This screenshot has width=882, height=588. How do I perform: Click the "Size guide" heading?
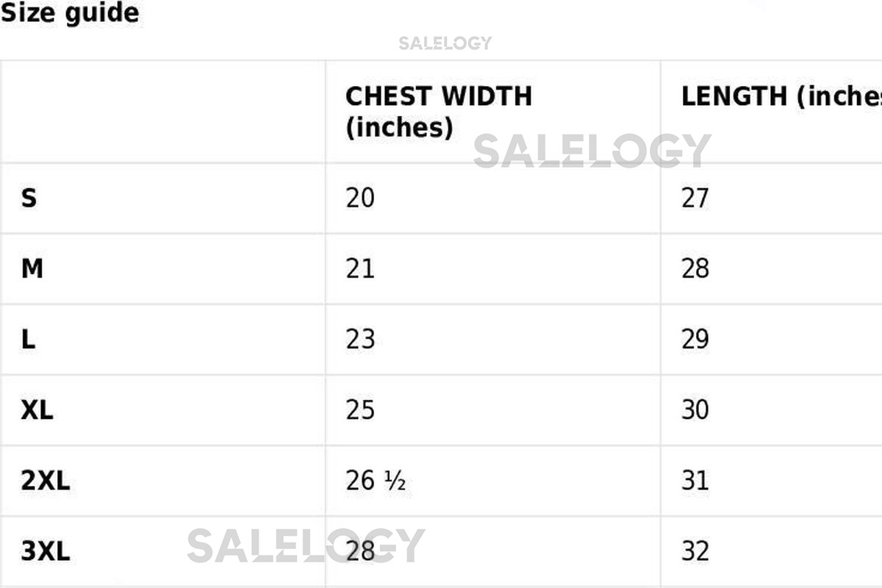(69, 13)
